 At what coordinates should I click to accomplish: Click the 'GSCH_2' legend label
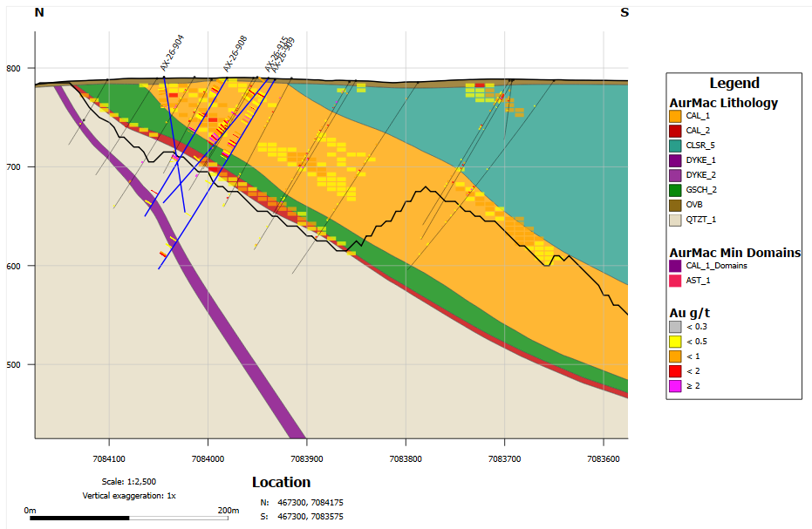[x=701, y=190]
